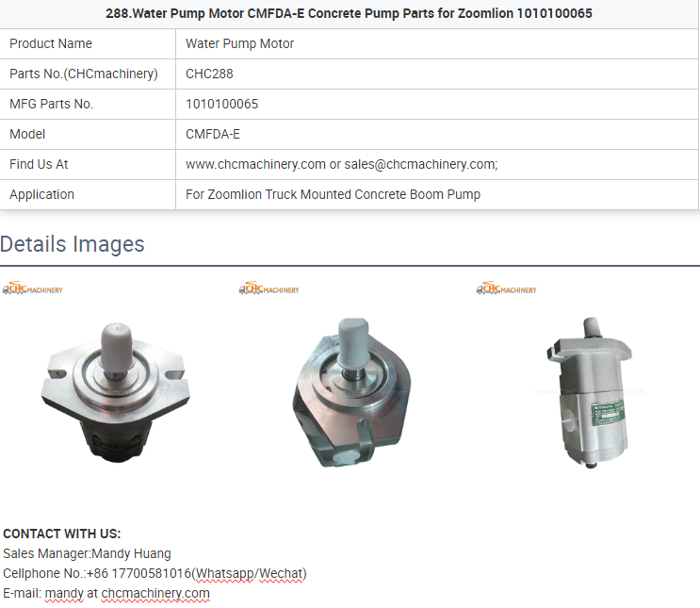Click the 1010100065 MFG parts number value

click(222, 104)
